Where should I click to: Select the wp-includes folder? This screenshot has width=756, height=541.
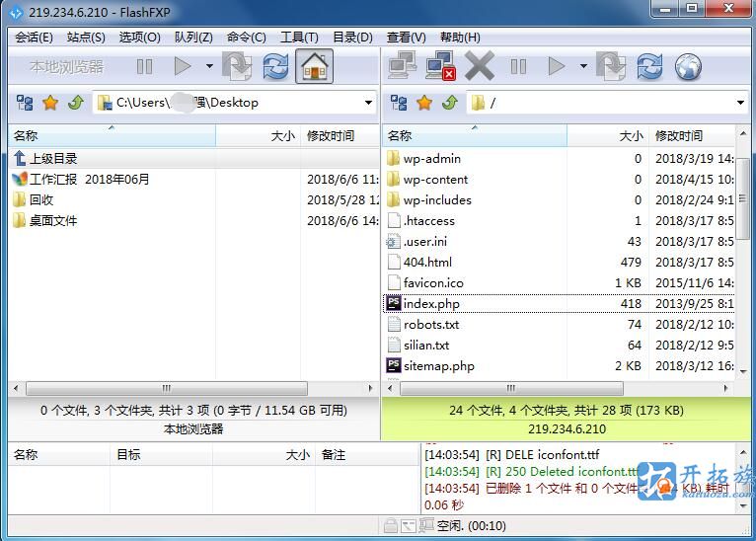[x=560, y=199]
